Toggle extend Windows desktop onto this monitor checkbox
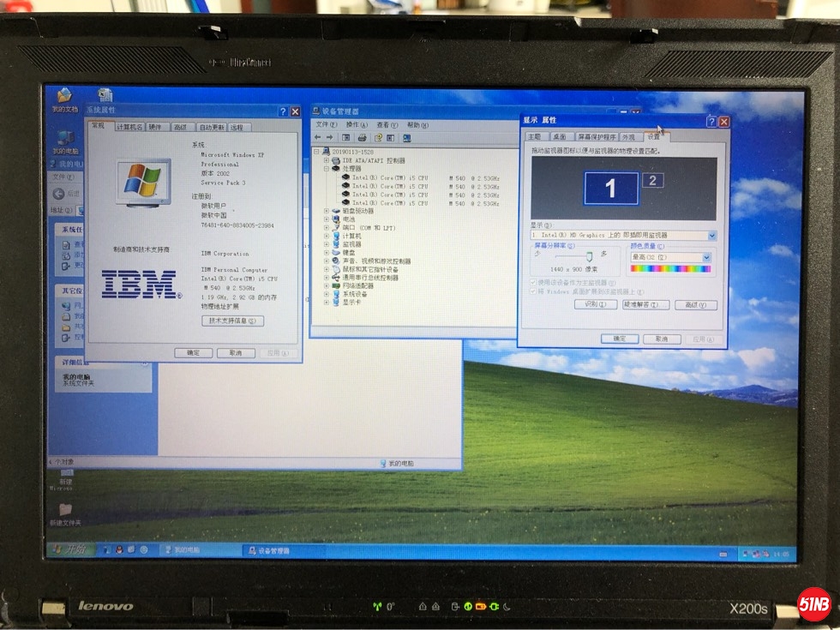 click(x=534, y=291)
